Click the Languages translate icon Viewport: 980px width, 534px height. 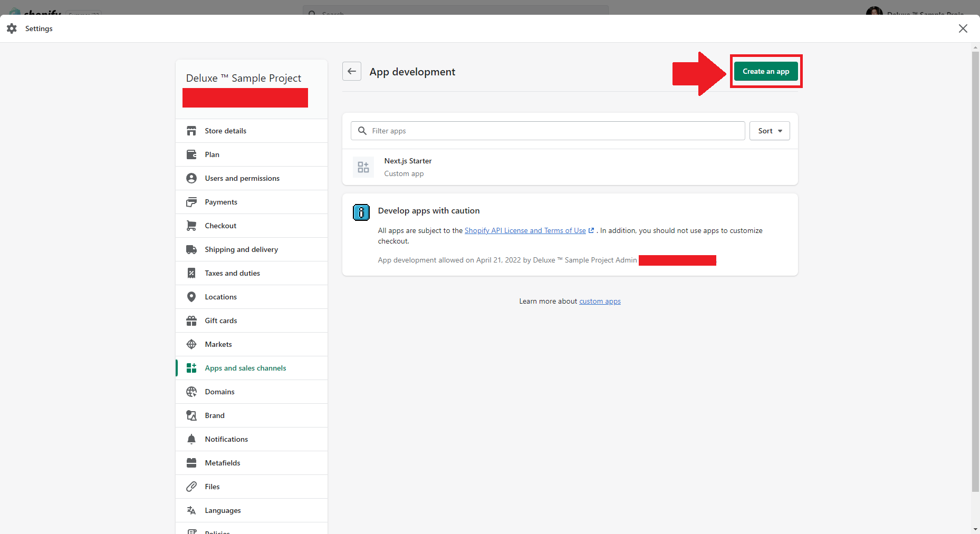point(191,510)
